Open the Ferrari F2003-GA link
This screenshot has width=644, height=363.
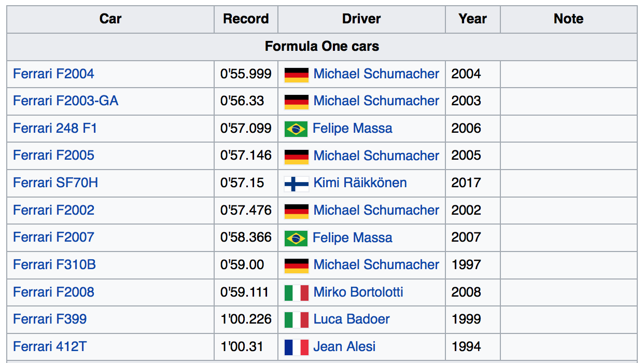point(66,101)
